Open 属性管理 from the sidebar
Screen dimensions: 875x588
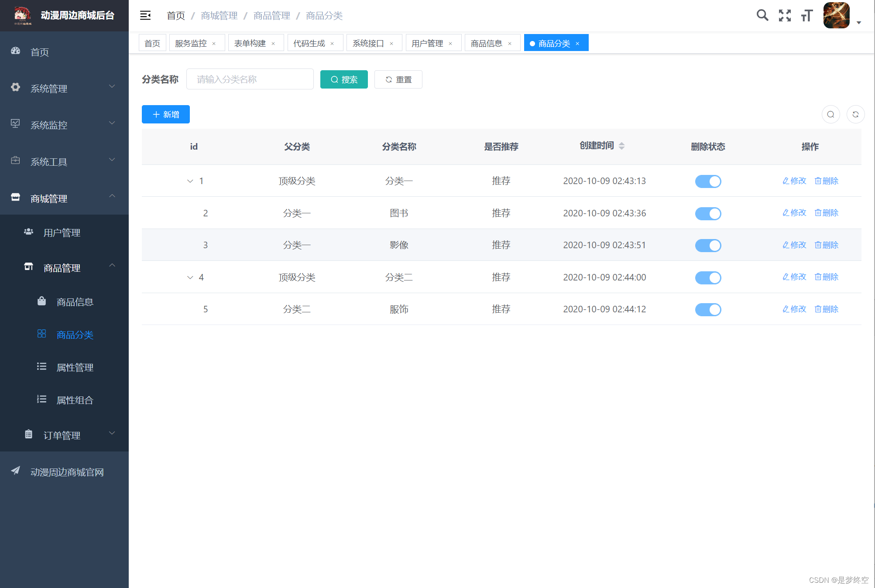[x=74, y=367]
